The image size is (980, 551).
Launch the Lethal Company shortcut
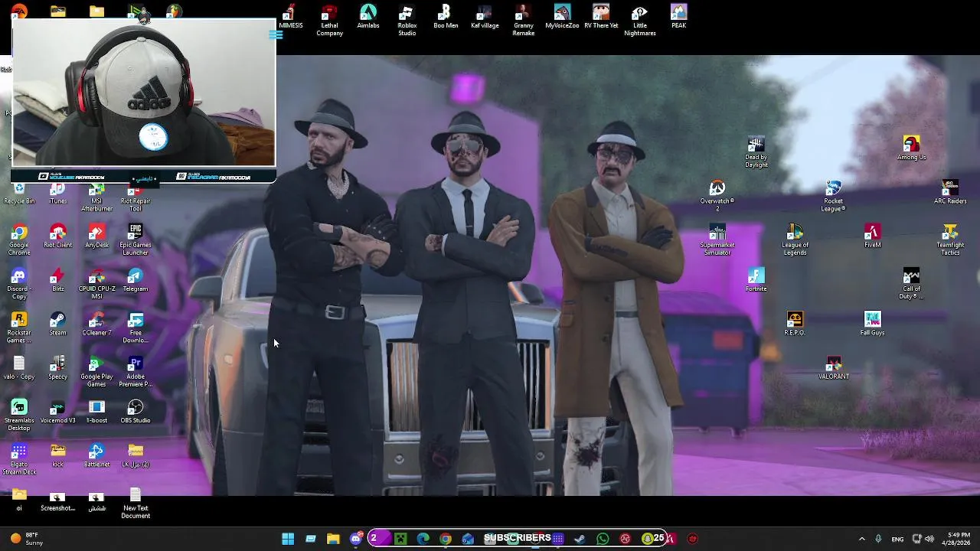pos(329,21)
